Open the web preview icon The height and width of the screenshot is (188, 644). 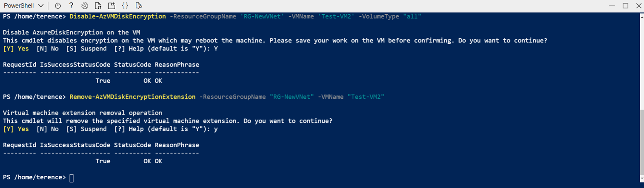pos(139,6)
